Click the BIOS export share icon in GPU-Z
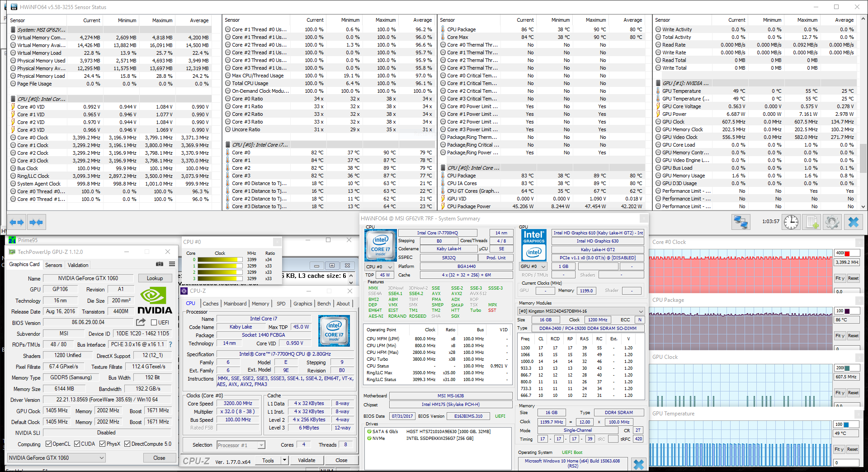The image size is (868, 472). click(x=141, y=322)
